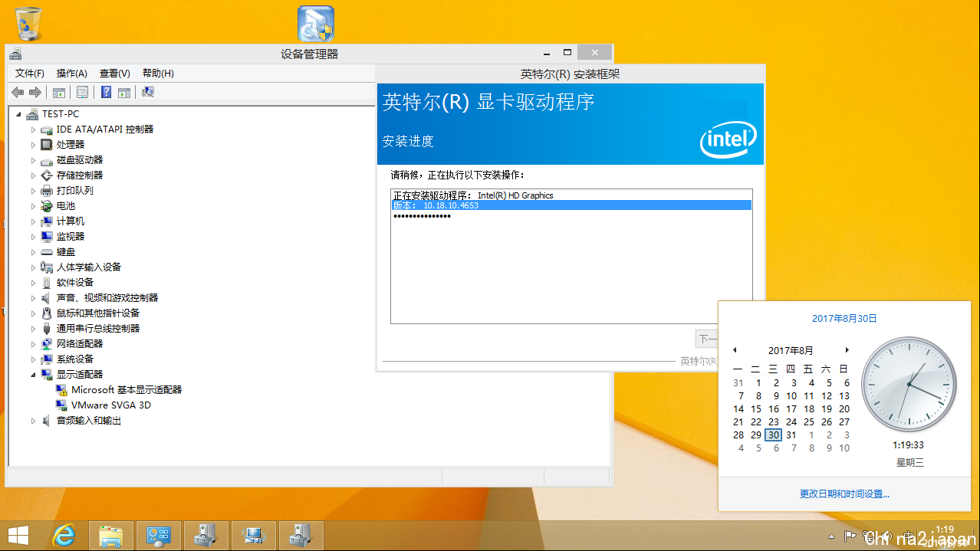
Task: Expand the 磁盘驱动器 node
Action: tap(33, 160)
